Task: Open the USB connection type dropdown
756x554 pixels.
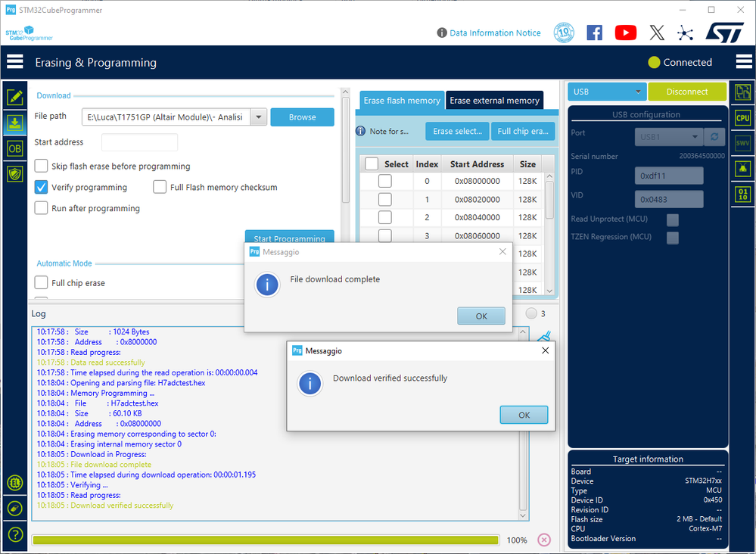Action: point(606,92)
